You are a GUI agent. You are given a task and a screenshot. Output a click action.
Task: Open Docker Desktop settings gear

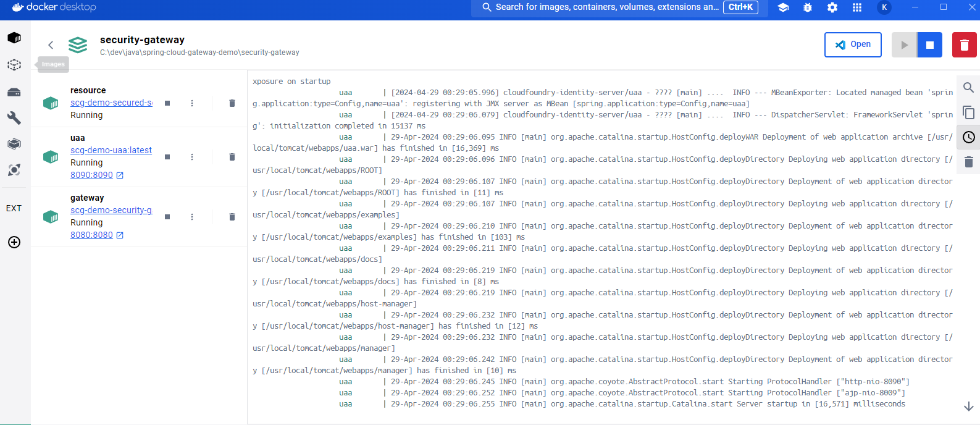tap(832, 7)
